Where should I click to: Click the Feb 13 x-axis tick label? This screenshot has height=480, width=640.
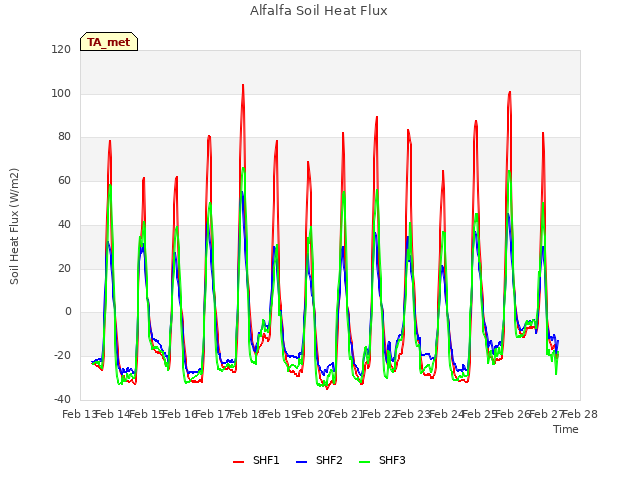pos(79,415)
